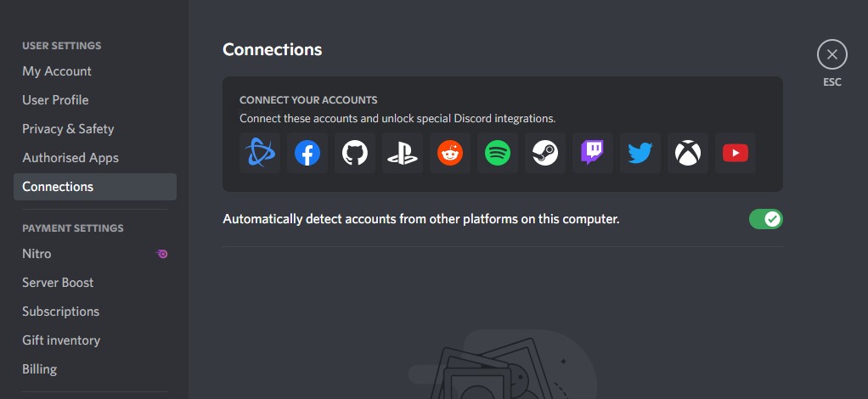Disable automatic account detection toggle

point(765,219)
